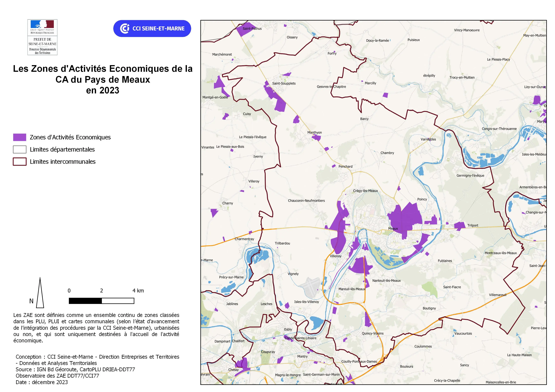Screen dimensions: 555x392
Task: Click the 'Esbly' map label
Action: (x=288, y=329)
